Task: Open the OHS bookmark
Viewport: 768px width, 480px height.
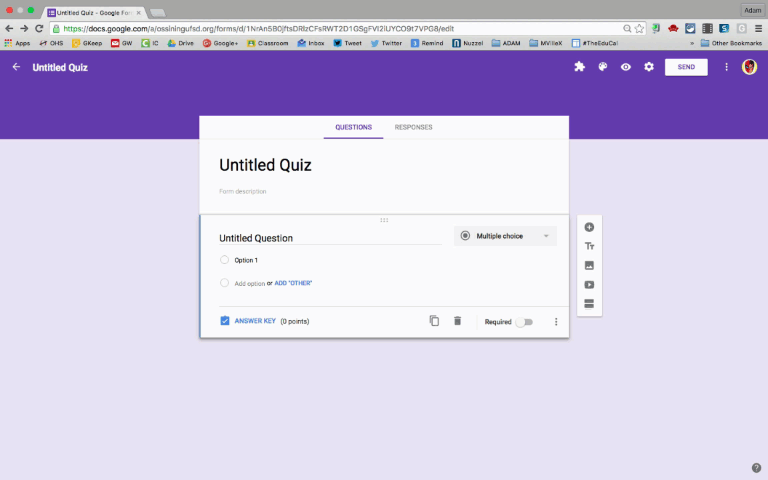Action: [x=51, y=43]
